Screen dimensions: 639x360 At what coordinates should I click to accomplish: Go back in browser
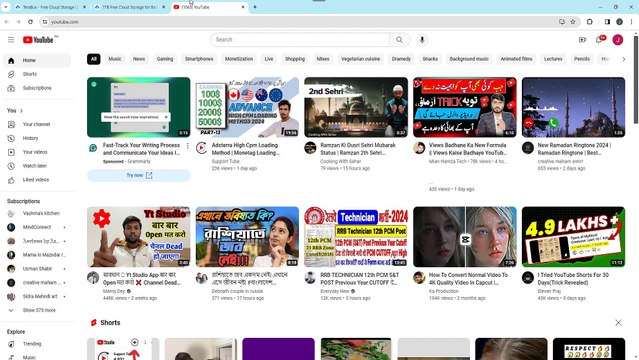tap(7, 22)
